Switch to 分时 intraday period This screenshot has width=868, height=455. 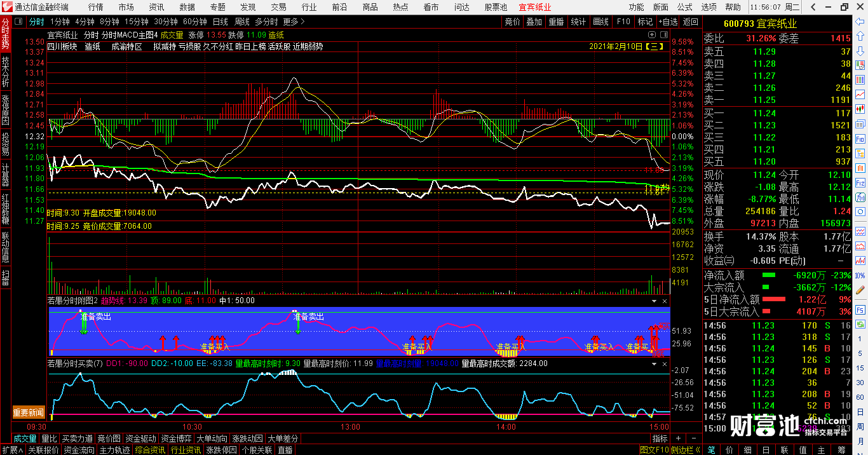point(37,21)
